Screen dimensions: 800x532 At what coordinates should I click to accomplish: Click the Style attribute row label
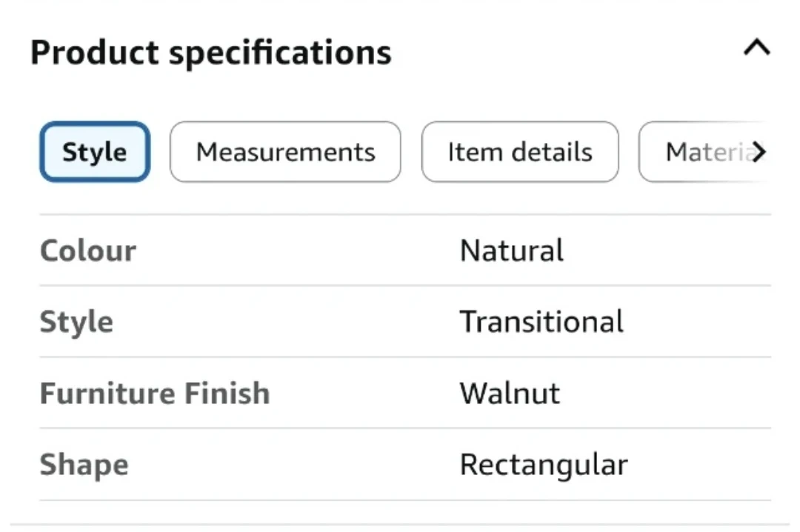76,322
